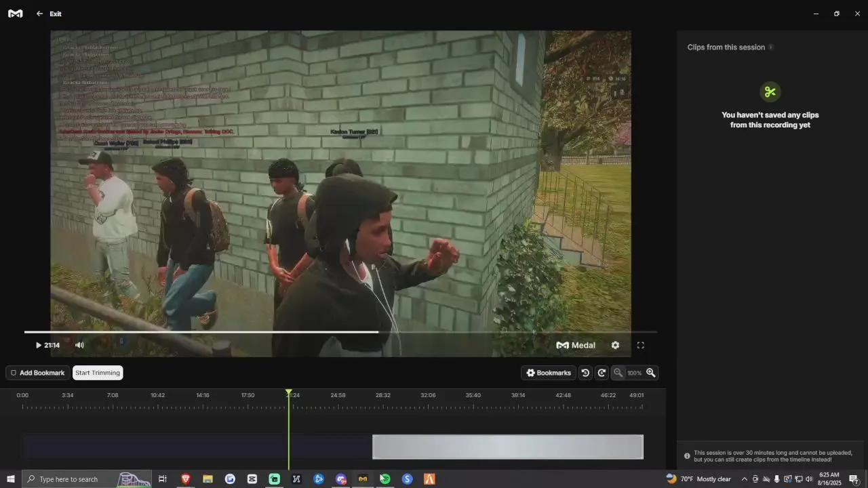Select the dark segment on timeline track
The width and height of the screenshot is (868, 488).
coord(197,447)
